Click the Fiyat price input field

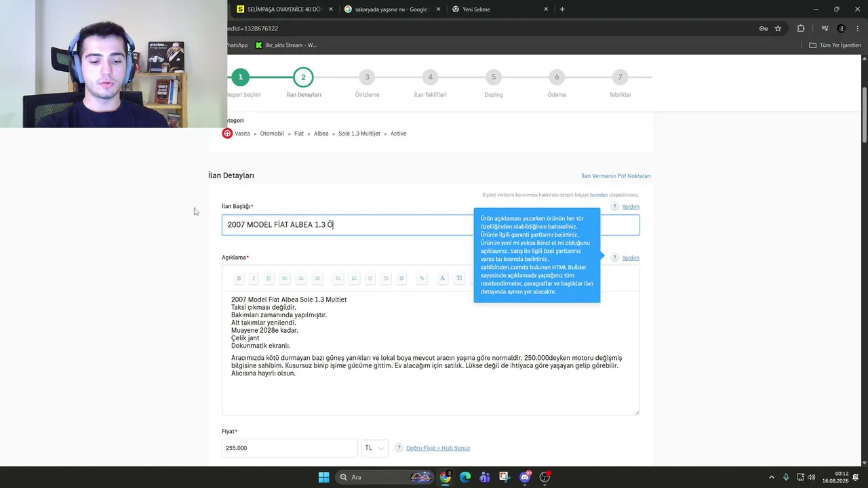click(x=290, y=448)
